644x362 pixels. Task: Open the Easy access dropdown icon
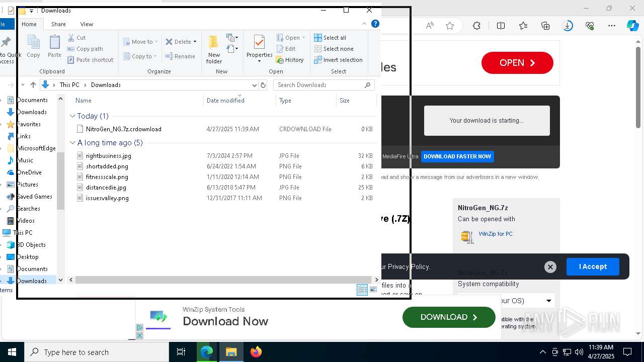(x=232, y=49)
